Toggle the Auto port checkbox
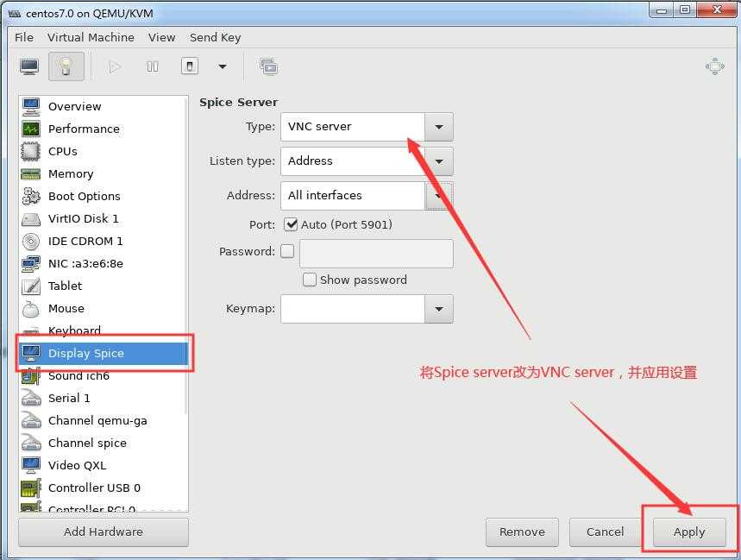 click(x=291, y=224)
